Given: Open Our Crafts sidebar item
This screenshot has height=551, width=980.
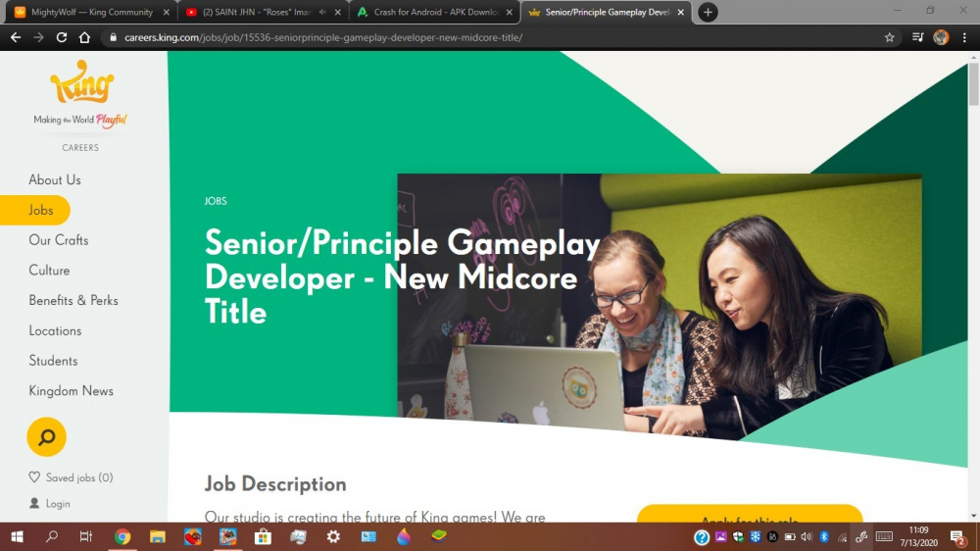Looking at the screenshot, I should pyautogui.click(x=58, y=240).
